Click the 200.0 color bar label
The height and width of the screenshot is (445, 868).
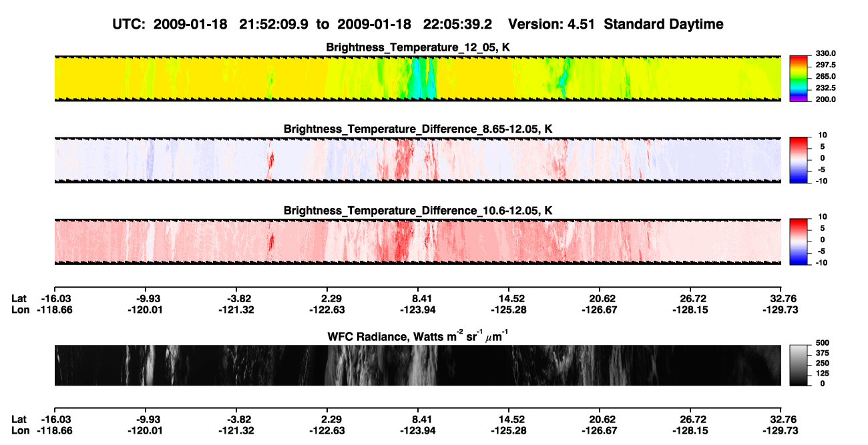(825, 99)
